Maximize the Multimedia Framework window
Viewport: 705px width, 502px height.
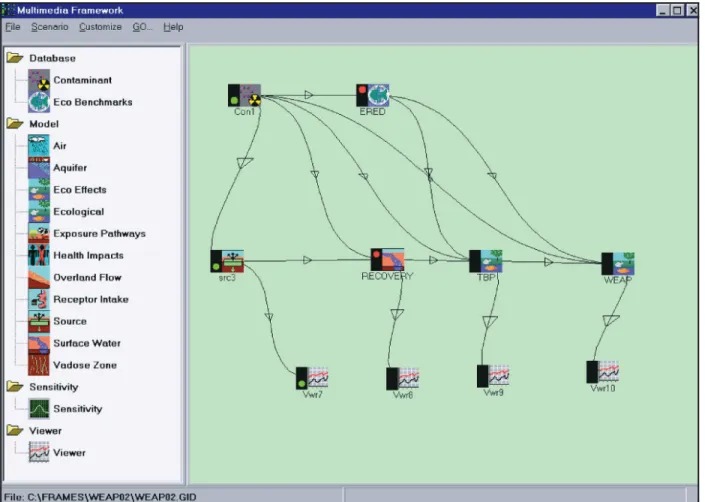pyautogui.click(x=677, y=10)
